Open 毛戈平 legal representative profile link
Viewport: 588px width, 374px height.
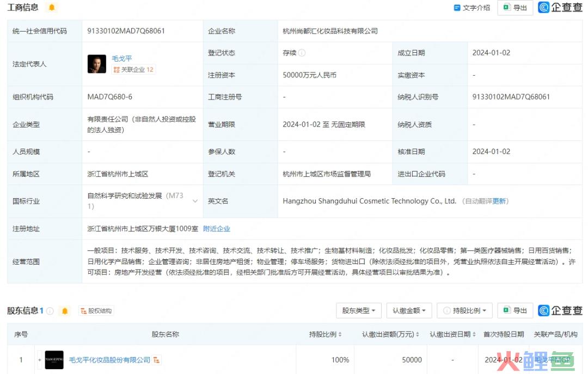click(x=122, y=58)
